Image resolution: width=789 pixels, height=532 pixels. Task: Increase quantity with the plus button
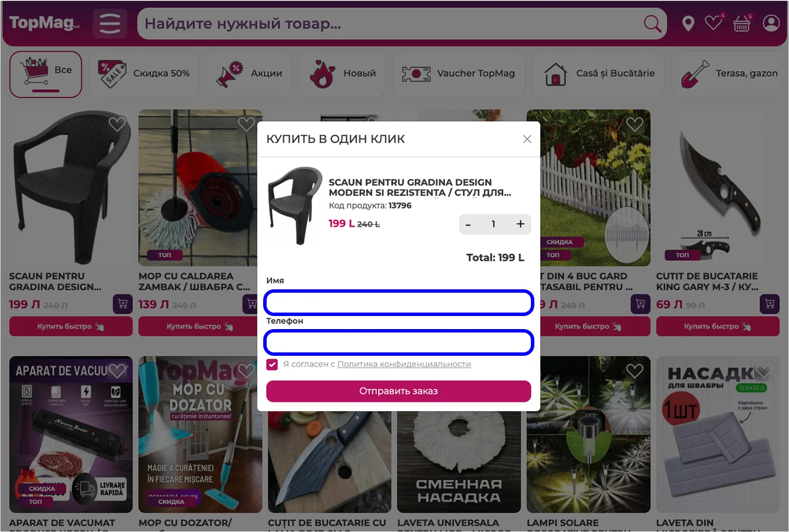pos(520,224)
